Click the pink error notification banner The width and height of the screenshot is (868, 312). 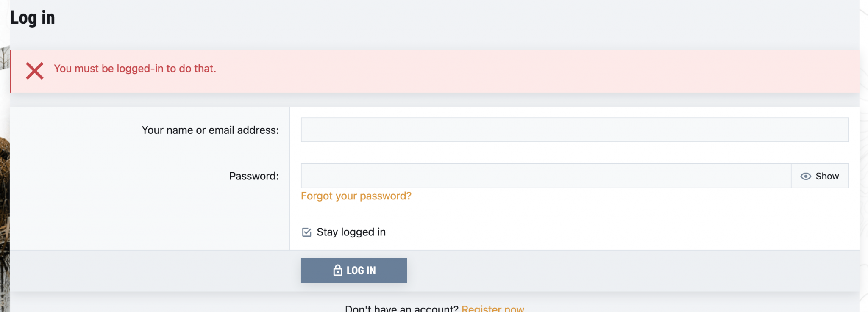(x=435, y=72)
